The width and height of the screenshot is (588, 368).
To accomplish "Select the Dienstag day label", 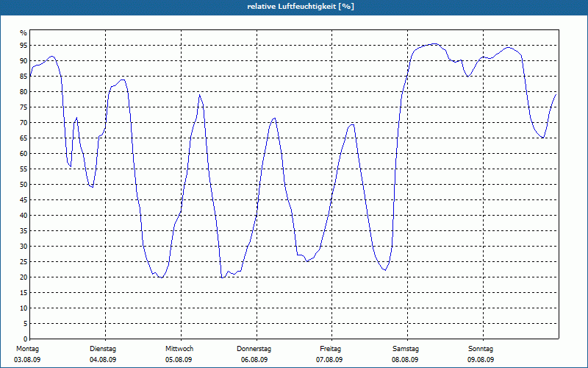I will pyautogui.click(x=103, y=349).
